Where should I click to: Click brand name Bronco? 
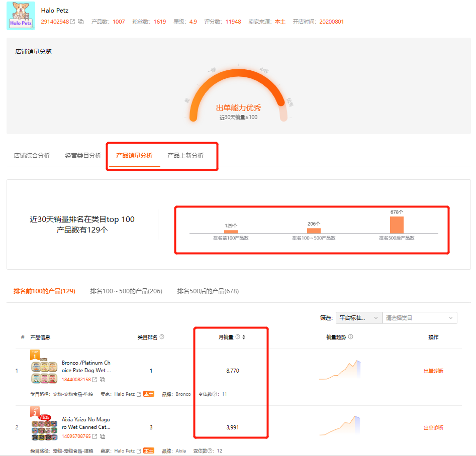tap(183, 394)
